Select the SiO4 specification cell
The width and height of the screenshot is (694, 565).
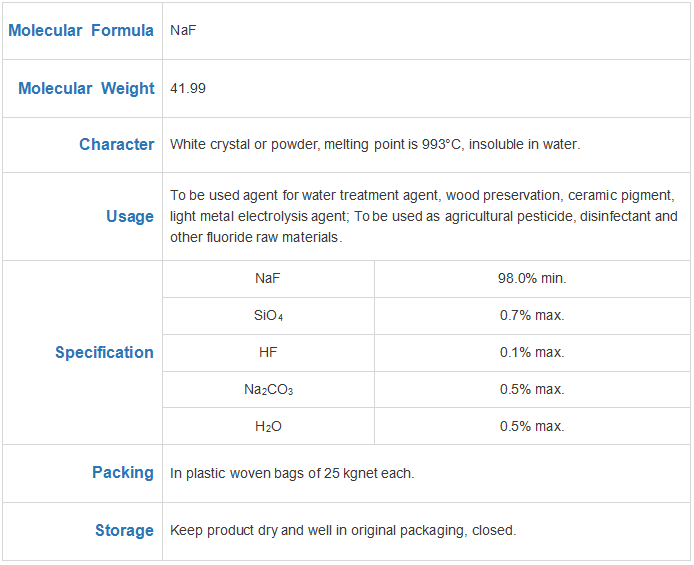pyautogui.click(x=268, y=316)
